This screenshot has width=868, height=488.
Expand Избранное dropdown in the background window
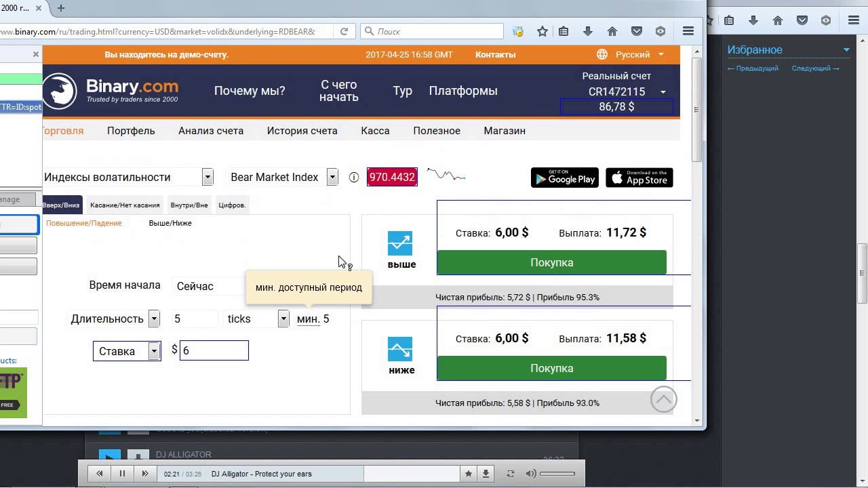tap(846, 49)
